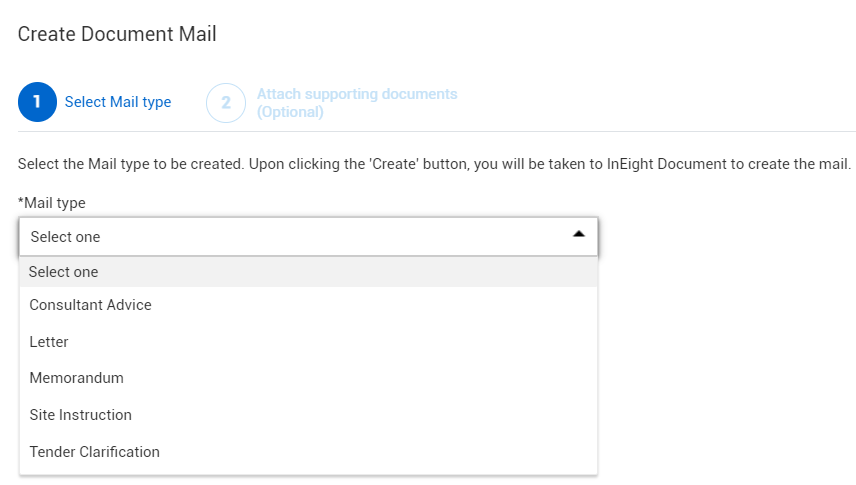Pick Letter as the mail type
The width and height of the screenshot is (856, 485).
point(49,342)
